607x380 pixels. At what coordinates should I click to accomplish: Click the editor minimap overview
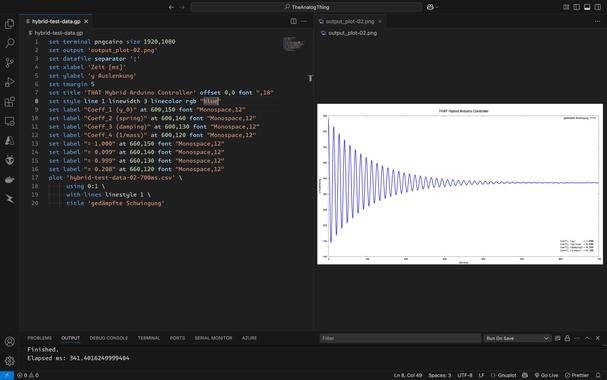tap(293, 44)
